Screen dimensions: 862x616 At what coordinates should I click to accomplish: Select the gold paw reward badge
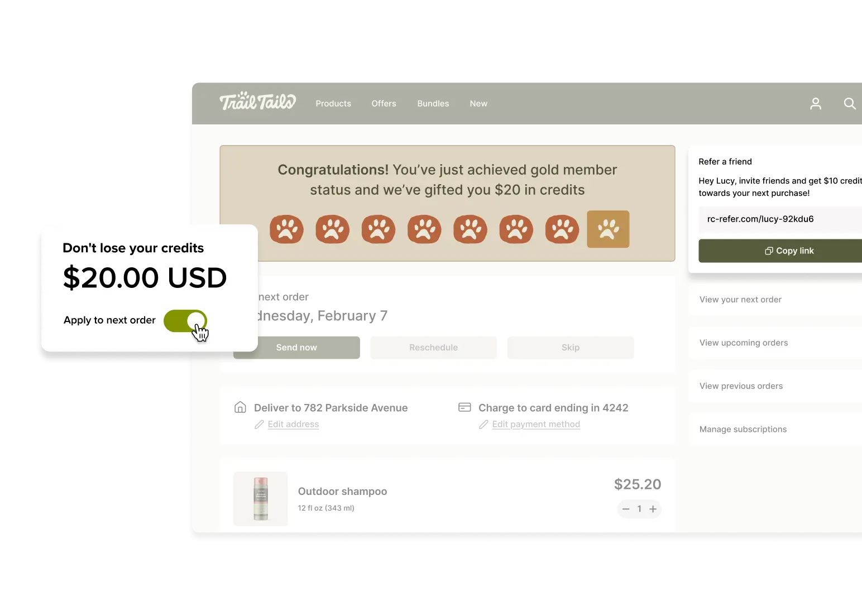point(608,229)
